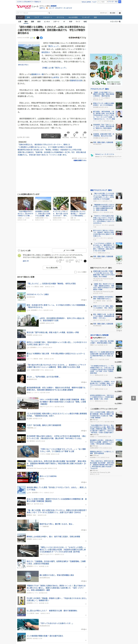Image resolution: width=138 pixels, height=644 pixels.
Task: Select the オリジナル tab
Action: coord(60,17)
